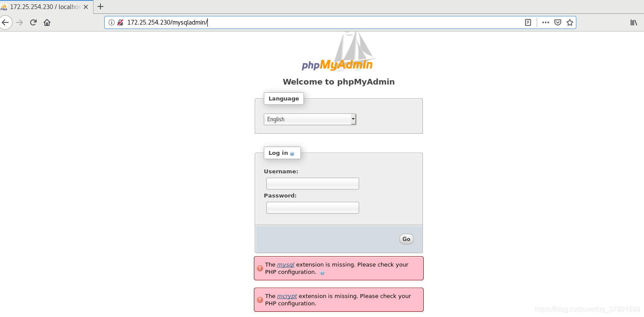Click the Password label

pyautogui.click(x=280, y=195)
